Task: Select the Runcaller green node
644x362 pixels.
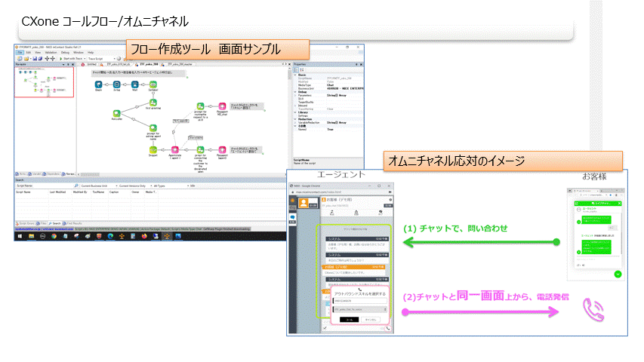Action: click(x=116, y=113)
